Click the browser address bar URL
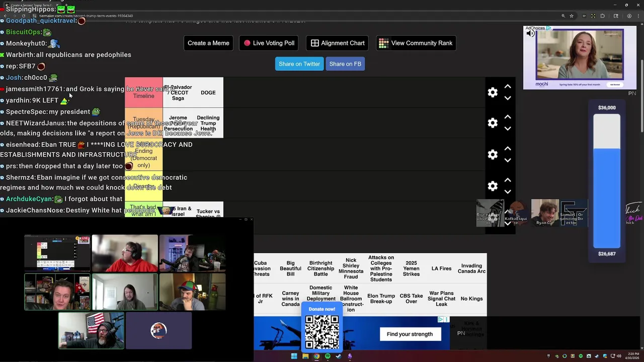This screenshot has height=362, width=644. [x=86, y=16]
